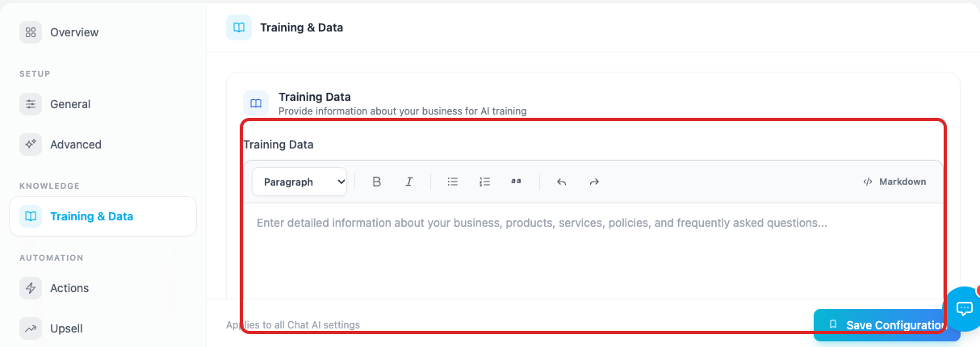
Task: Open the chat support widget
Action: pos(964,308)
